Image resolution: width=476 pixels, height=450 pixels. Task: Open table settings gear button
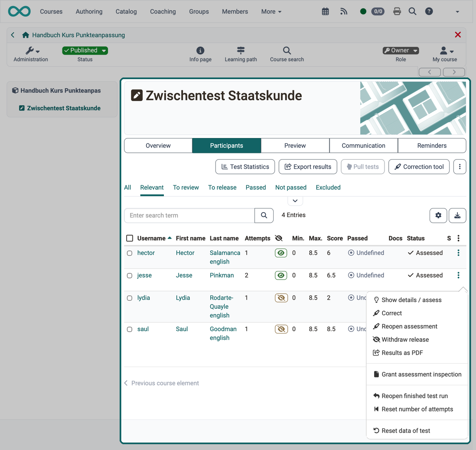tap(438, 215)
